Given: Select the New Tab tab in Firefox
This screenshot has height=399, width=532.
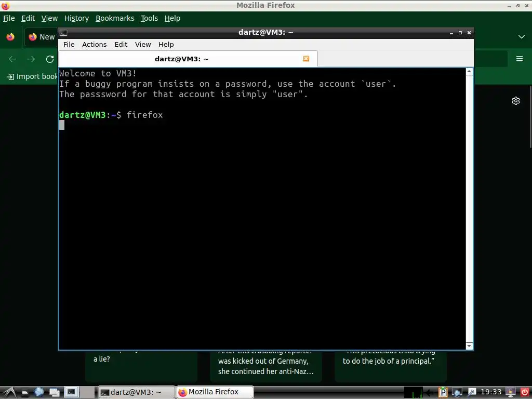Looking at the screenshot, I should 42,37.
